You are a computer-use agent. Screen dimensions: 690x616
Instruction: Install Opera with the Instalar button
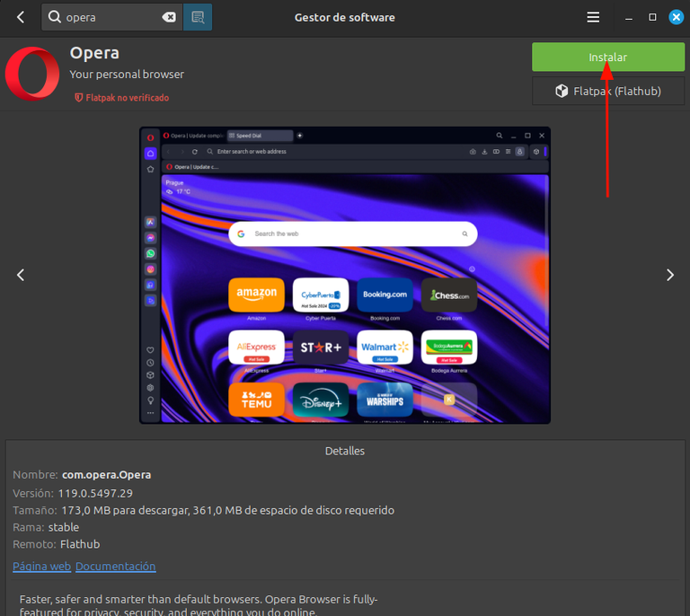coord(608,57)
